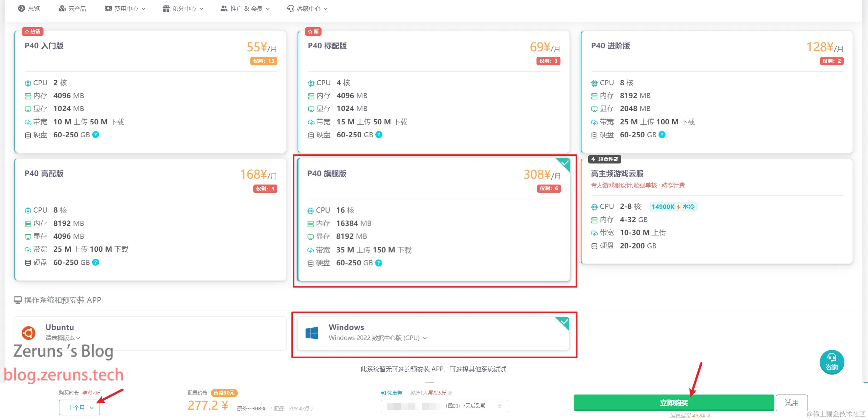Viewport: 868px width, 420px height.
Task: Expand the Windows 2022 数据中心版 version dropdown
Action: (378, 338)
